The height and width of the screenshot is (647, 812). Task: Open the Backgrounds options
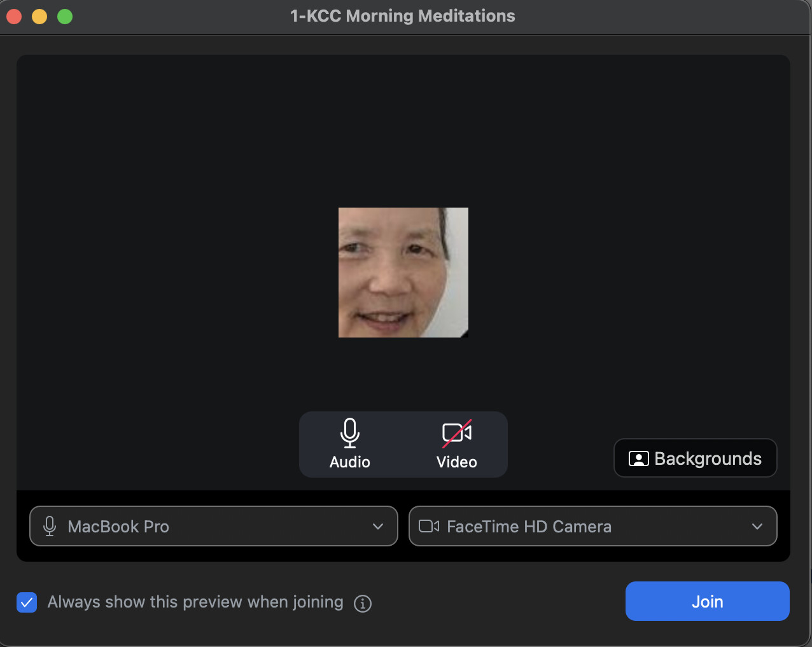(x=695, y=458)
